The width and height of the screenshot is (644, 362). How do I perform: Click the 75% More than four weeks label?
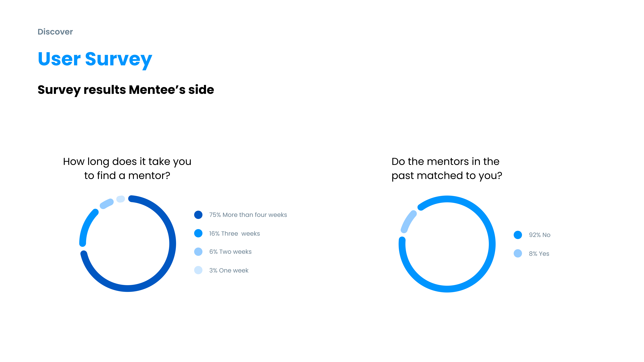(248, 215)
